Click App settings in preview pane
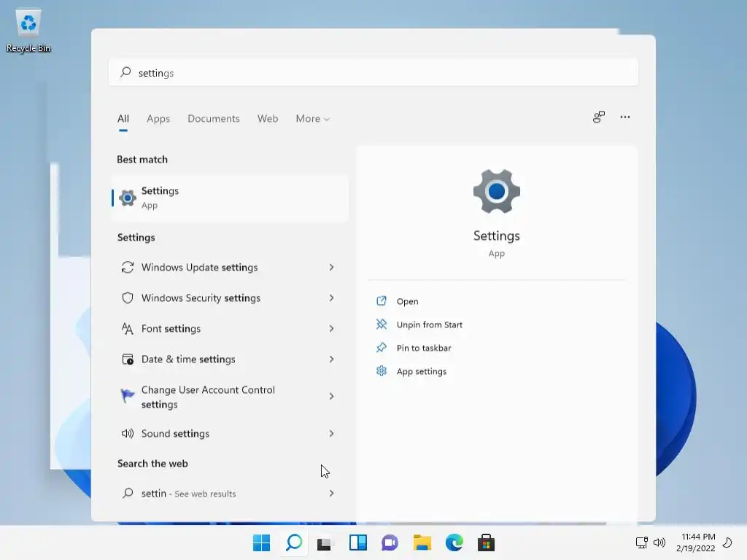Viewport: 747px width, 560px height. coord(421,371)
